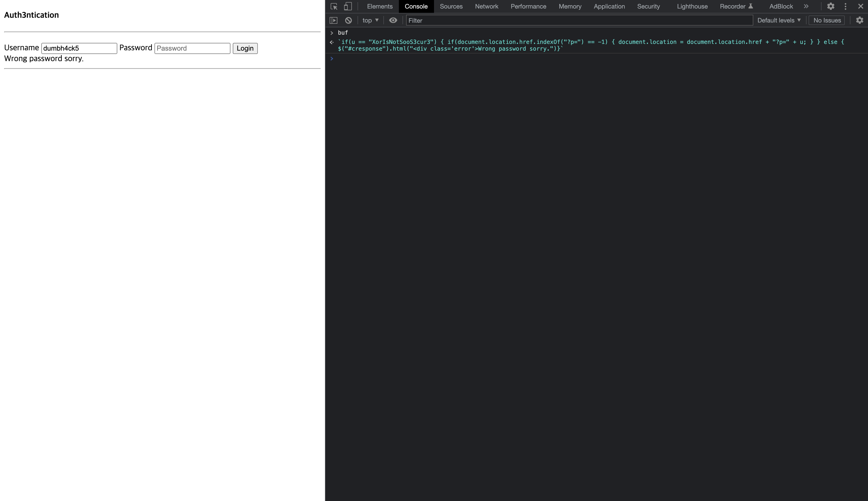Focus the Password input field
Viewport: 868px width, 501px height.
pyautogui.click(x=192, y=48)
